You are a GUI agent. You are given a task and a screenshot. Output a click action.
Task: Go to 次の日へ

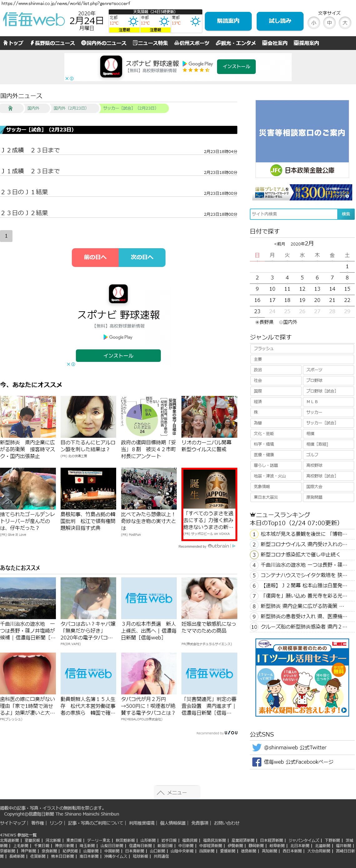[142, 258]
